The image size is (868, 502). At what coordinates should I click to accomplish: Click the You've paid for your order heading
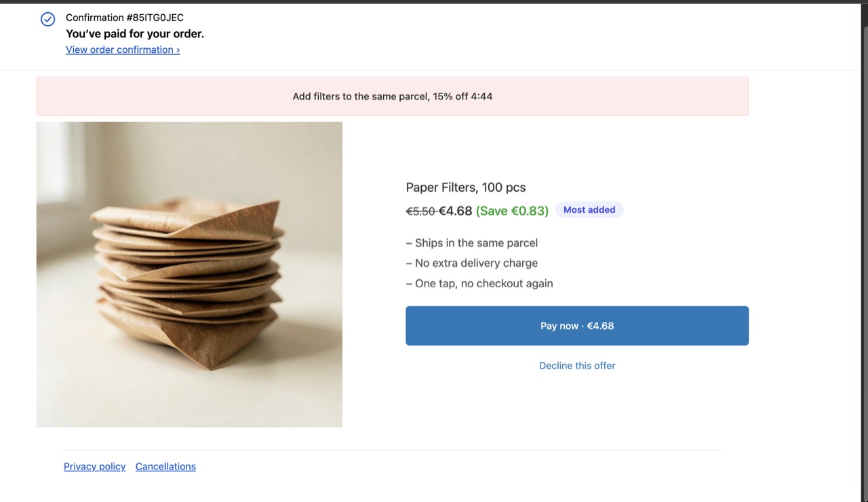point(135,34)
